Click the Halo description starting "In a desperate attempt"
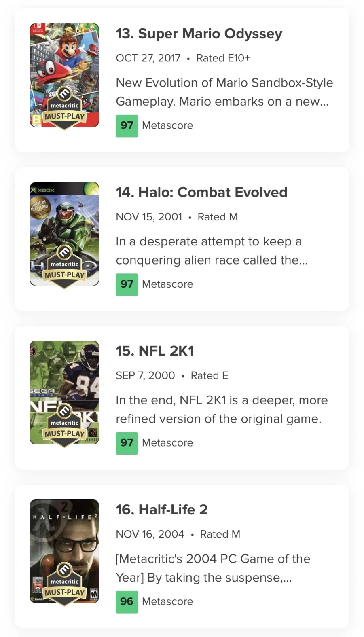The width and height of the screenshot is (364, 637). [x=212, y=251]
